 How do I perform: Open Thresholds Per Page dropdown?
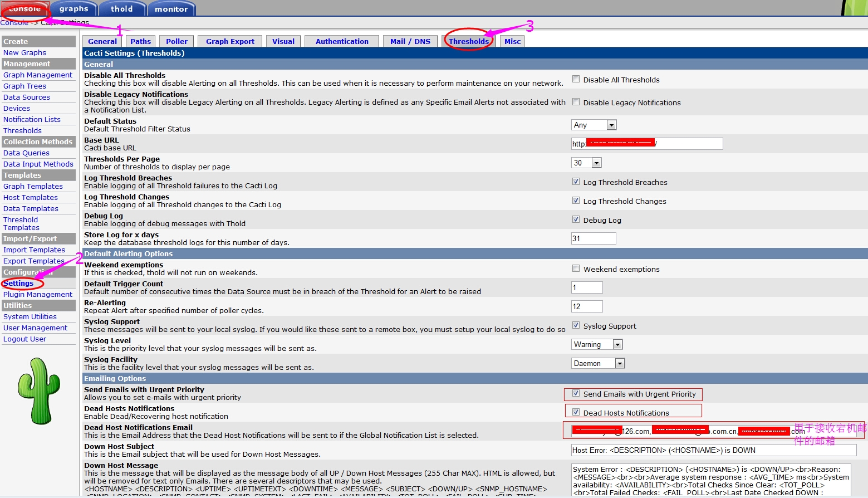pos(587,163)
